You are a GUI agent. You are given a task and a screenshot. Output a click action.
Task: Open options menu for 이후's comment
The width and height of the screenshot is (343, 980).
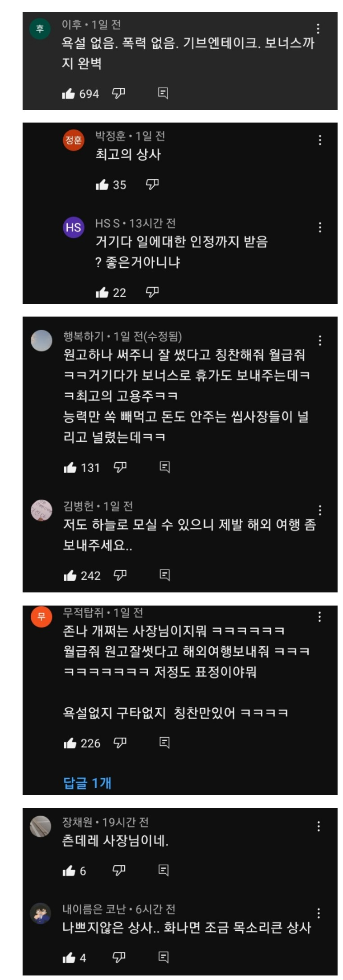coord(319,28)
